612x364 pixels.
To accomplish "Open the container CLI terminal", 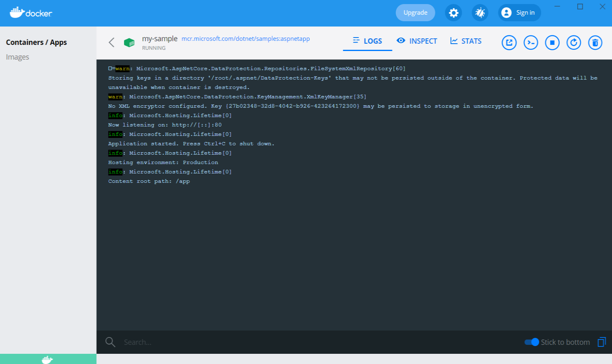I will pyautogui.click(x=530, y=42).
